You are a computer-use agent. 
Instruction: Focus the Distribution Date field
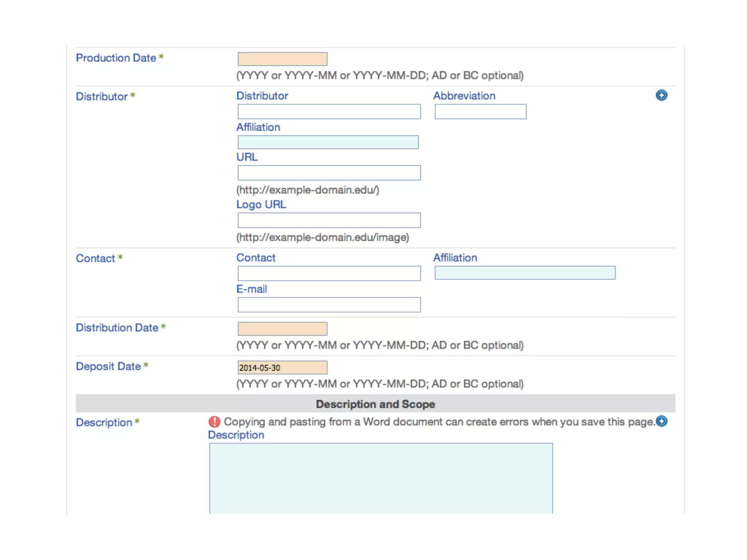click(x=282, y=329)
